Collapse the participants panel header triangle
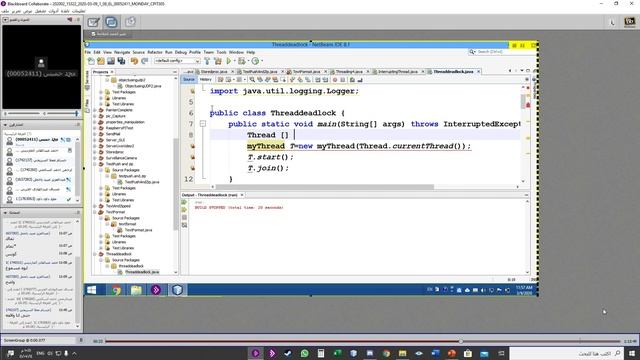Screen dimensions: 640x360 (x=5, y=124)
